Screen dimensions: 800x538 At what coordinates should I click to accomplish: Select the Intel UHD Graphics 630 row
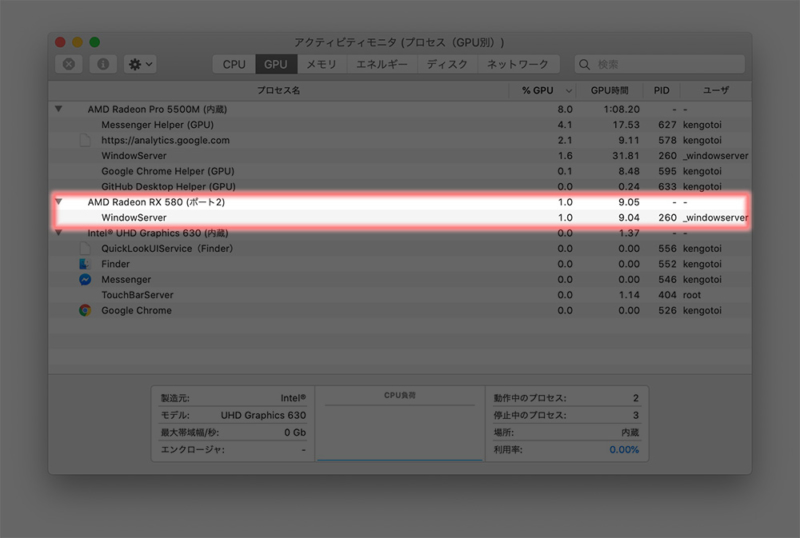[x=399, y=233]
